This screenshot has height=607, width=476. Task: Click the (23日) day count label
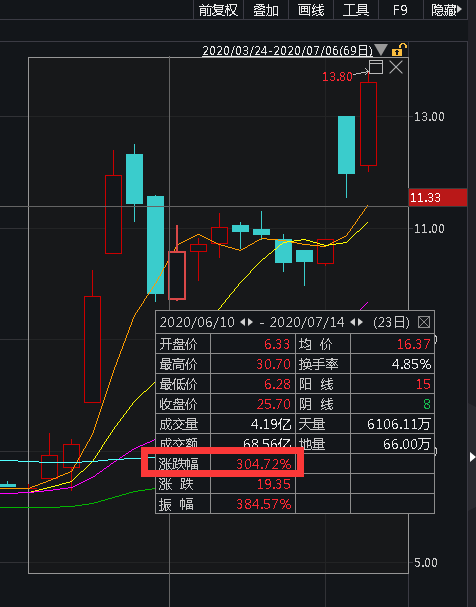coord(391,322)
